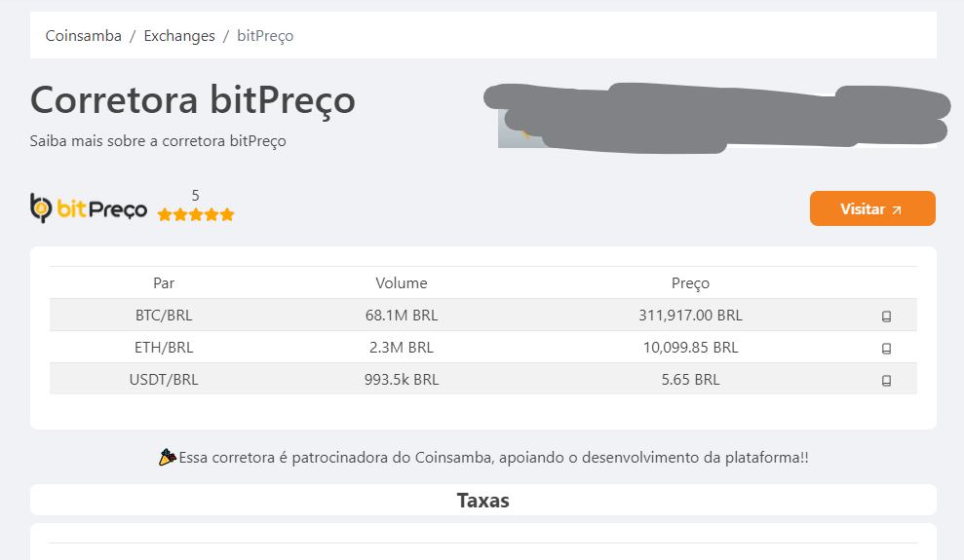The width and height of the screenshot is (964, 560).
Task: Click the fifth rating star
Action: pos(227,214)
